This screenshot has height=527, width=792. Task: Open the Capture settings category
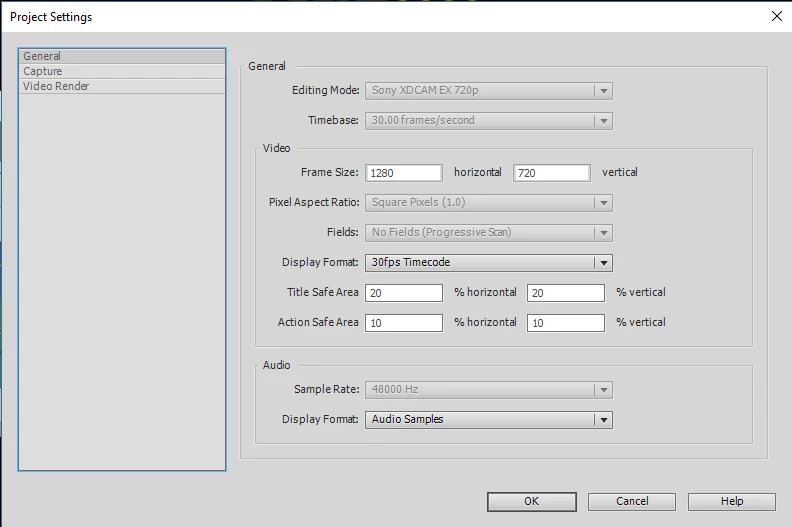pyautogui.click(x=122, y=71)
